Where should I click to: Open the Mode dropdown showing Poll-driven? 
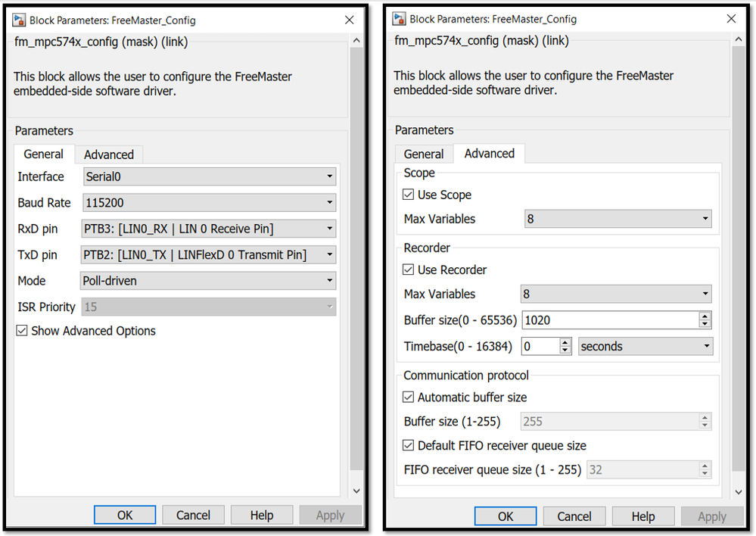coord(207,281)
